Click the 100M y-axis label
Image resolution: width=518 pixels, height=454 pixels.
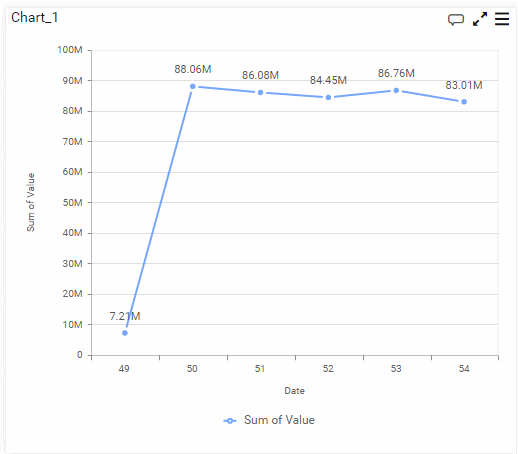pos(70,50)
